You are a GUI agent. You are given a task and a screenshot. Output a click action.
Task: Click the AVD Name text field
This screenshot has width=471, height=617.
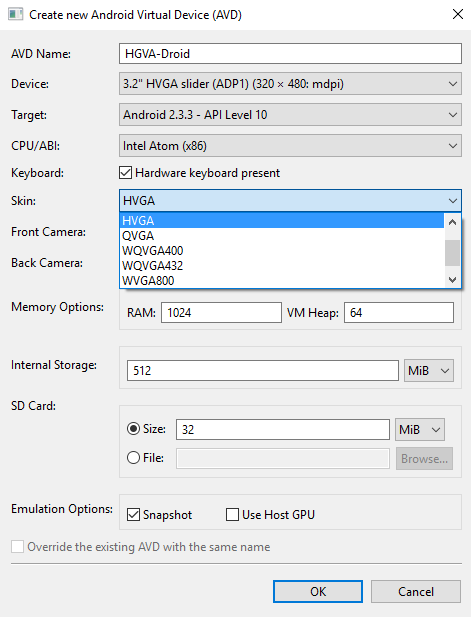290,54
